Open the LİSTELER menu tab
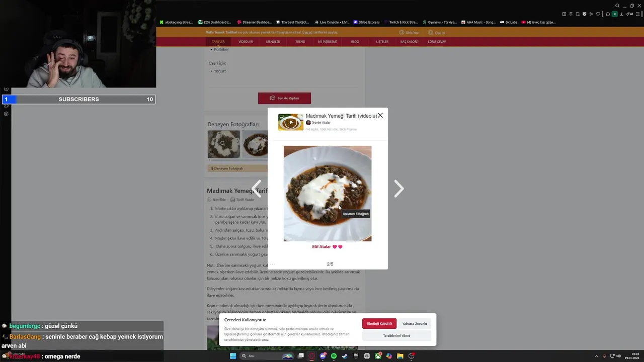644x362 pixels. [x=382, y=42]
